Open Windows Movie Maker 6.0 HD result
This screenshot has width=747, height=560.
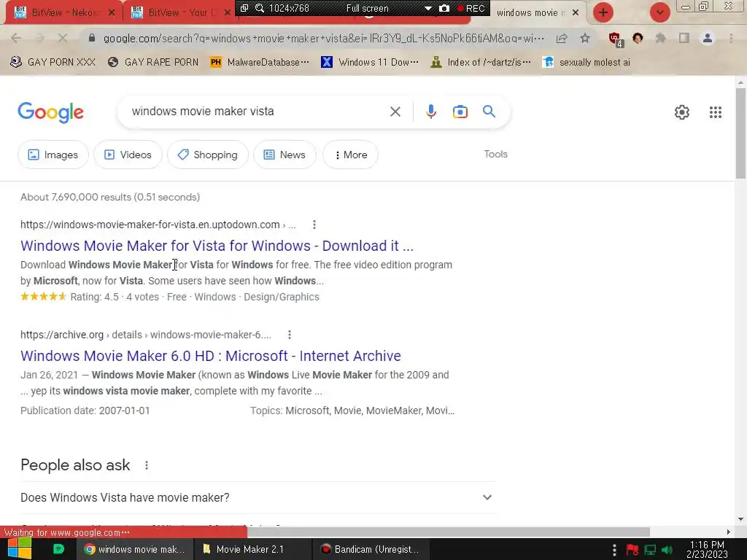click(211, 356)
